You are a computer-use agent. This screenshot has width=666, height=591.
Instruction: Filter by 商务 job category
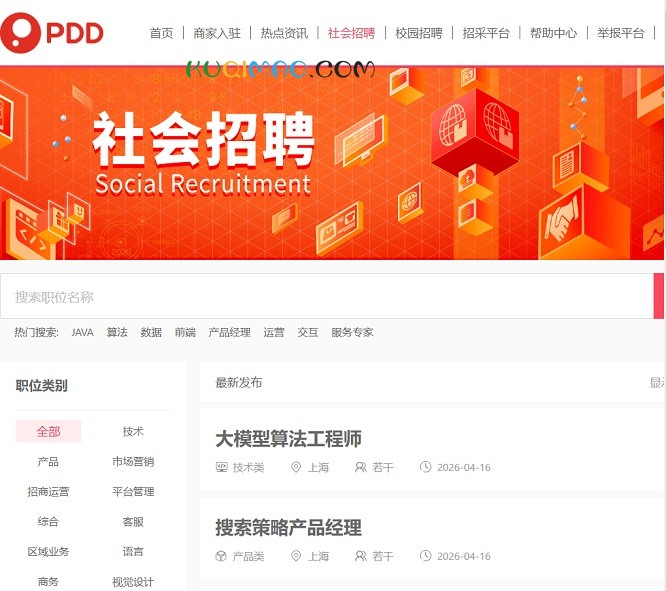point(48,582)
